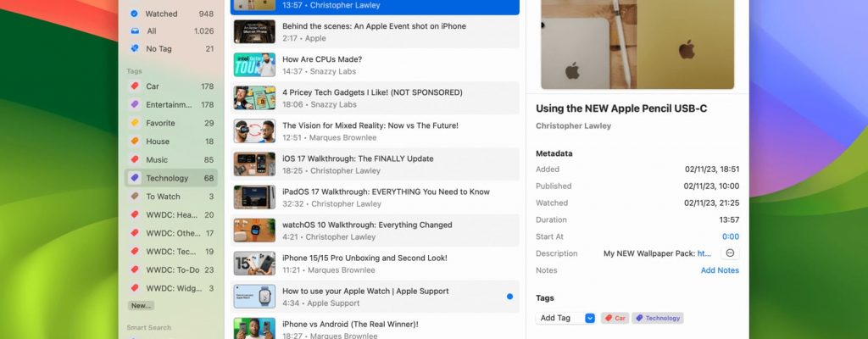The height and width of the screenshot is (339, 868).
Task: Expand description with the ellipsis button
Action: pyautogui.click(x=730, y=253)
